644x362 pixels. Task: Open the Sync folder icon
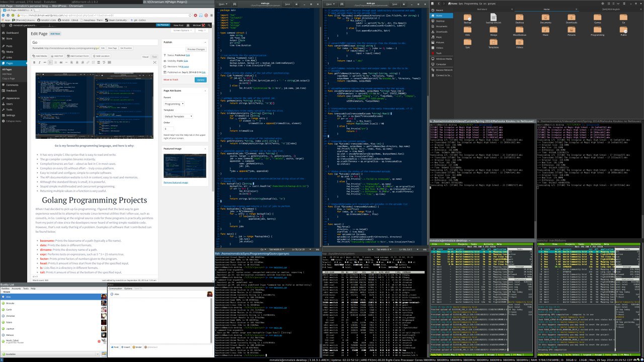click(x=467, y=42)
